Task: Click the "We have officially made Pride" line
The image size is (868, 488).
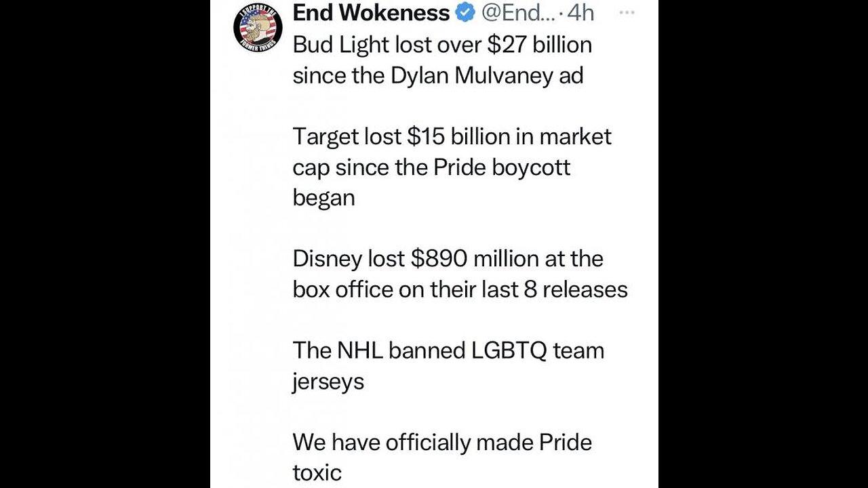Action: (x=441, y=443)
